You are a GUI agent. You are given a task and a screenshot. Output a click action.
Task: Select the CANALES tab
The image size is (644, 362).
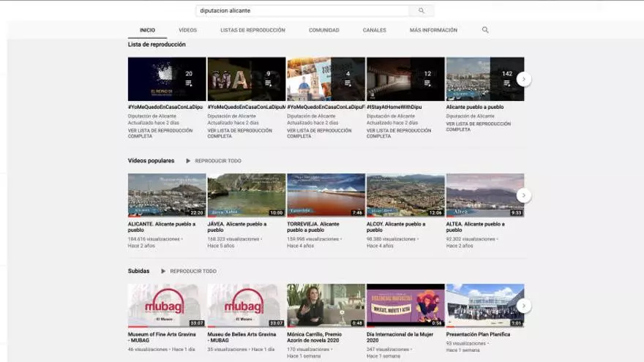point(374,30)
